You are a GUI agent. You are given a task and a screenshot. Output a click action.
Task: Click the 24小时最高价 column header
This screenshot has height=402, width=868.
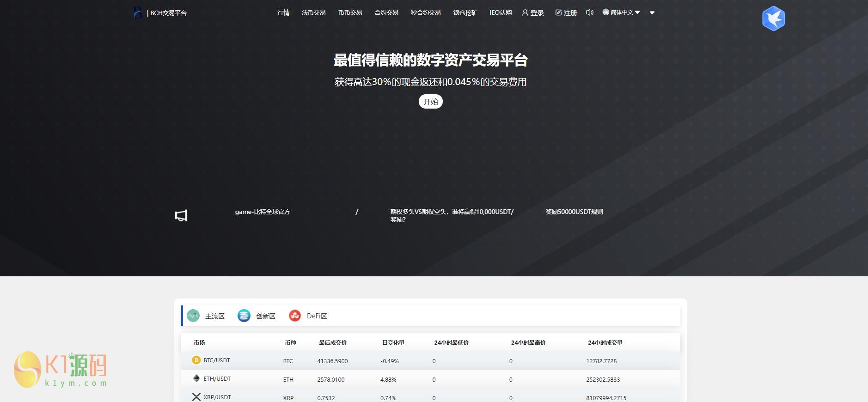(528, 342)
